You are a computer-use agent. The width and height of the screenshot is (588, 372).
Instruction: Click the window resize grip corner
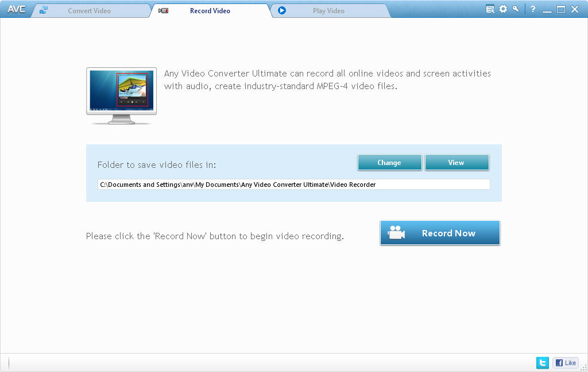pos(584,368)
